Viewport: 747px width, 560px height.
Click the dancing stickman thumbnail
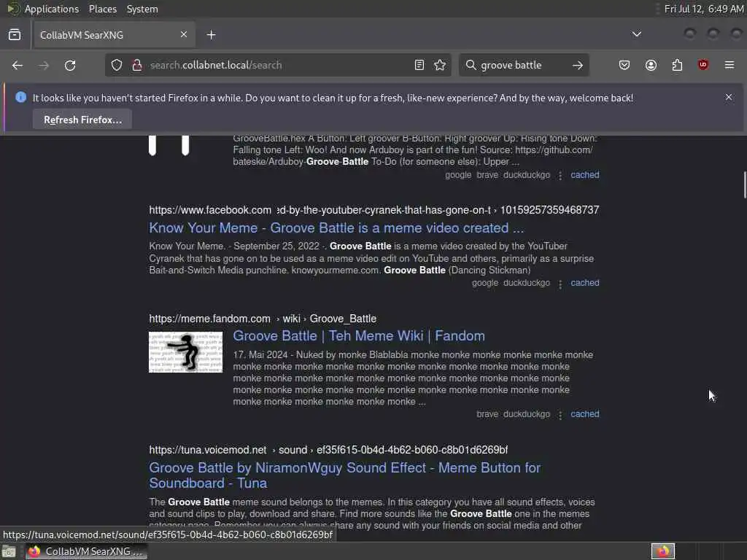[x=186, y=352]
